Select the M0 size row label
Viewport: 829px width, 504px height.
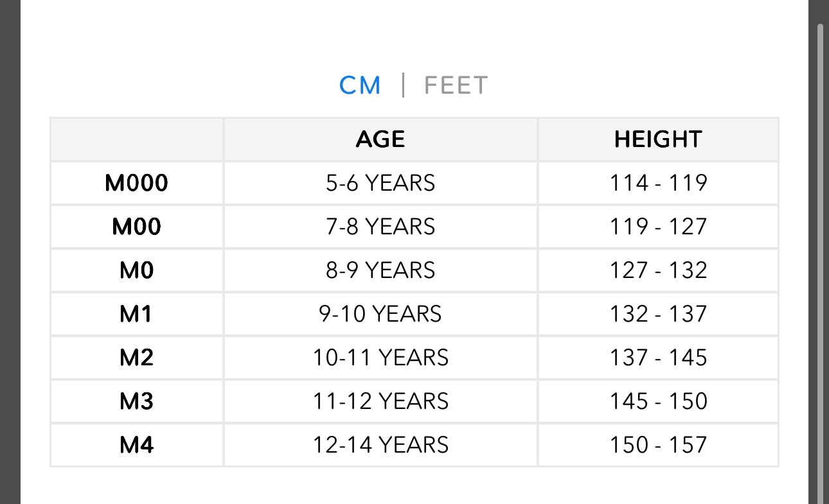point(137,270)
